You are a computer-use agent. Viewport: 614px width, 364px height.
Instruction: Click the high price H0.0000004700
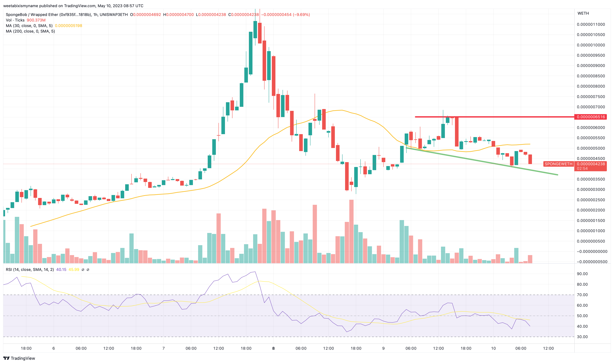(179, 14)
